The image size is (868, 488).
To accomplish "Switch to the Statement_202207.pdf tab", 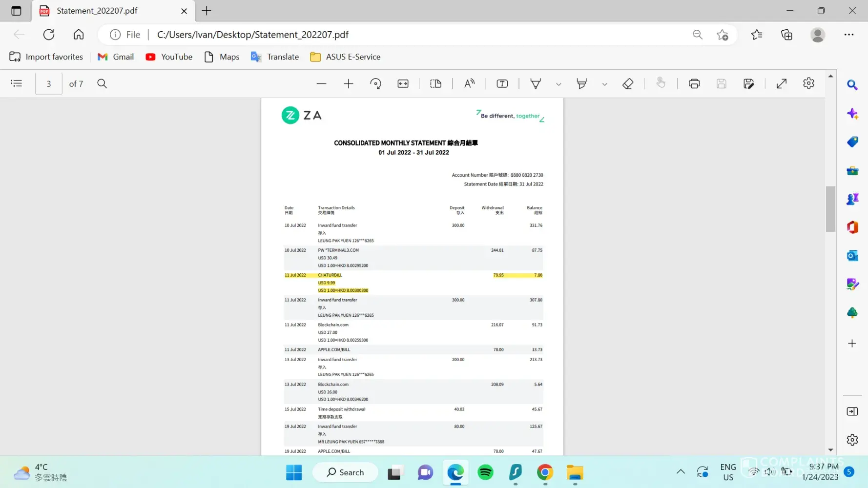I will [97, 11].
